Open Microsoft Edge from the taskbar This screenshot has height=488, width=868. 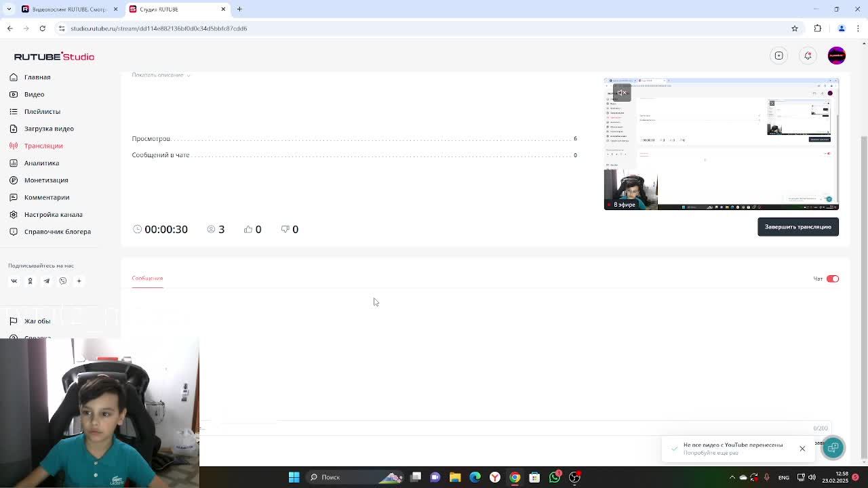pos(475,477)
